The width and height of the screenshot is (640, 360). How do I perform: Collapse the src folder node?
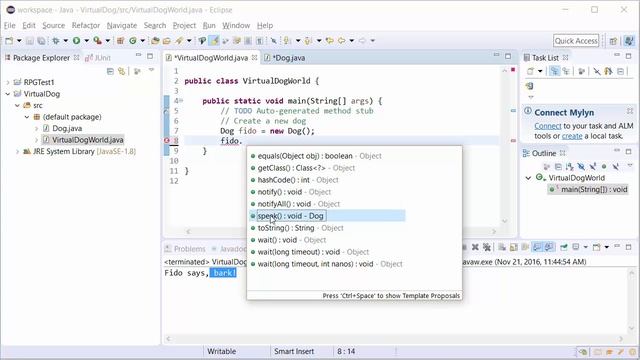(x=17, y=105)
